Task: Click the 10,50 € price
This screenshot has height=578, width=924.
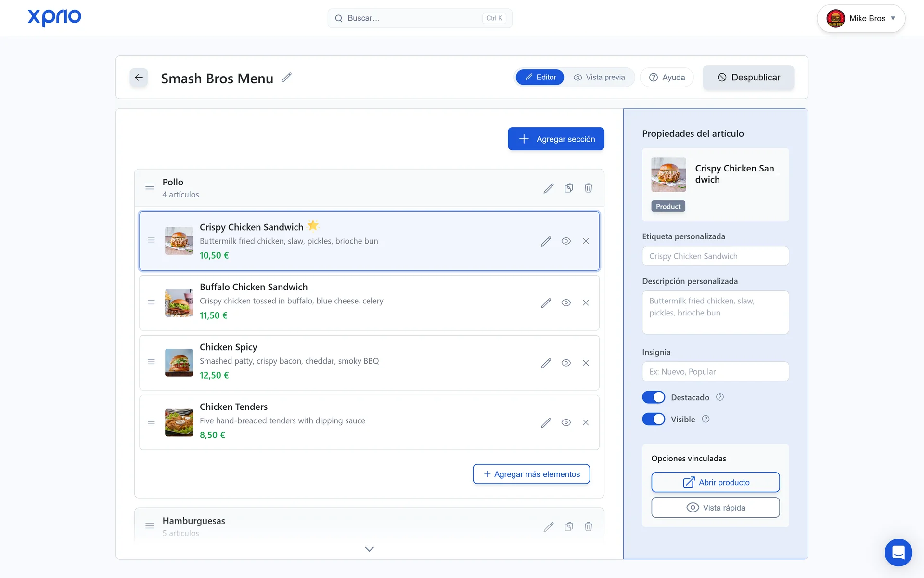Action: coord(214,256)
